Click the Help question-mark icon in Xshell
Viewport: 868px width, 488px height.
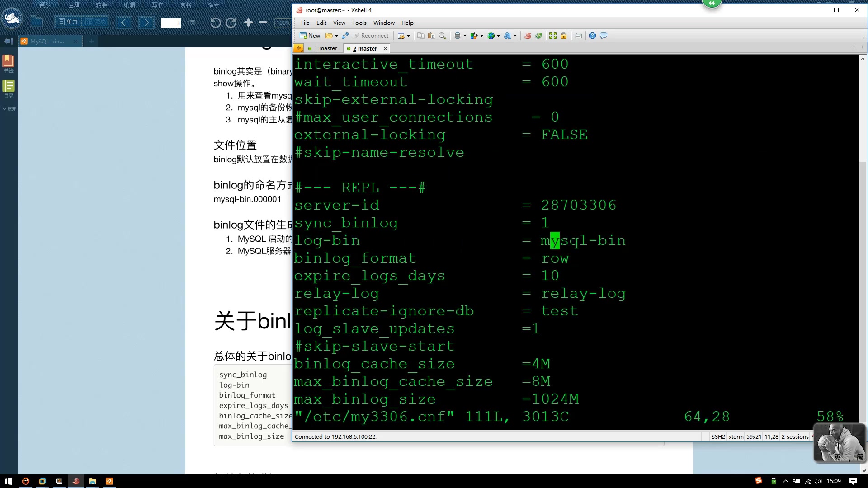pos(592,36)
